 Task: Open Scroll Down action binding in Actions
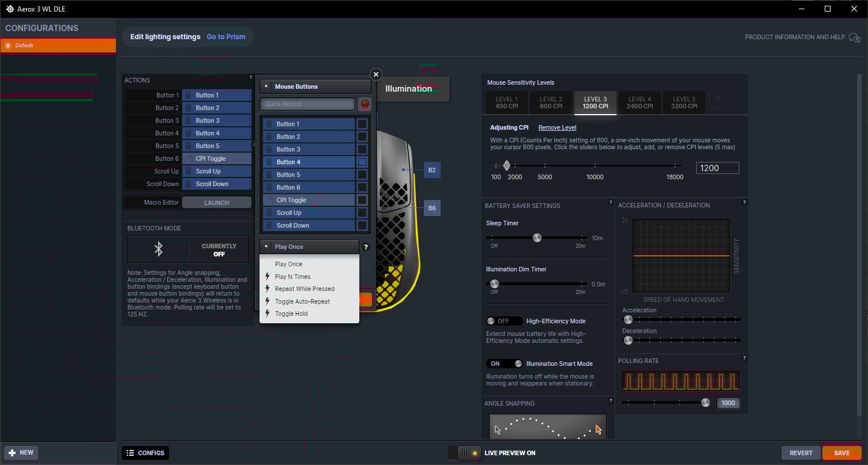point(217,184)
